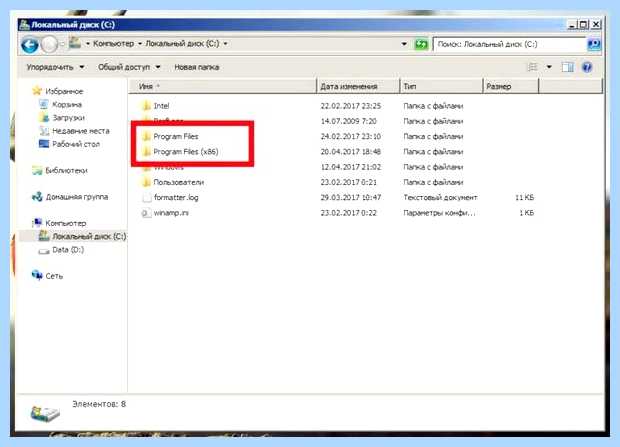Screen dimensions: 620x447
Task: Select the winamp.ini file name
Action: pyautogui.click(x=171, y=213)
